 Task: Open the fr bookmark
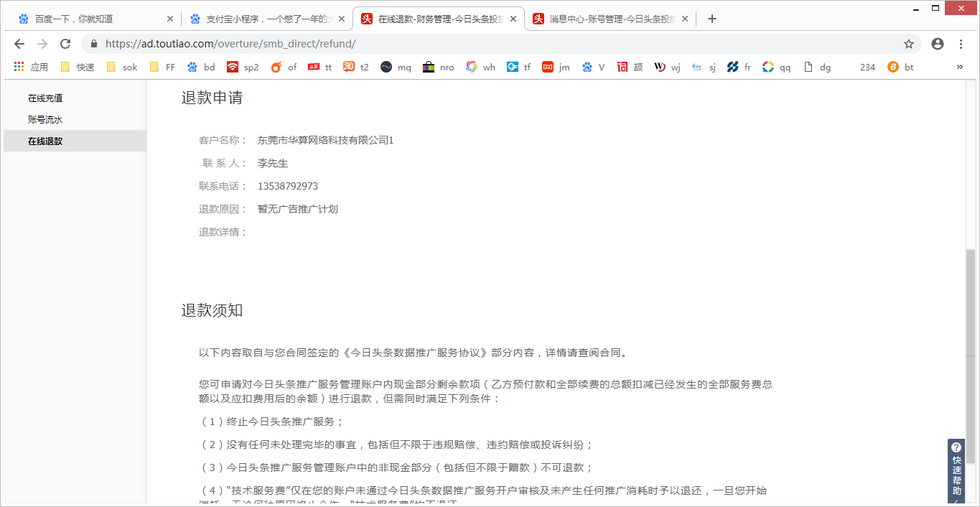739,67
